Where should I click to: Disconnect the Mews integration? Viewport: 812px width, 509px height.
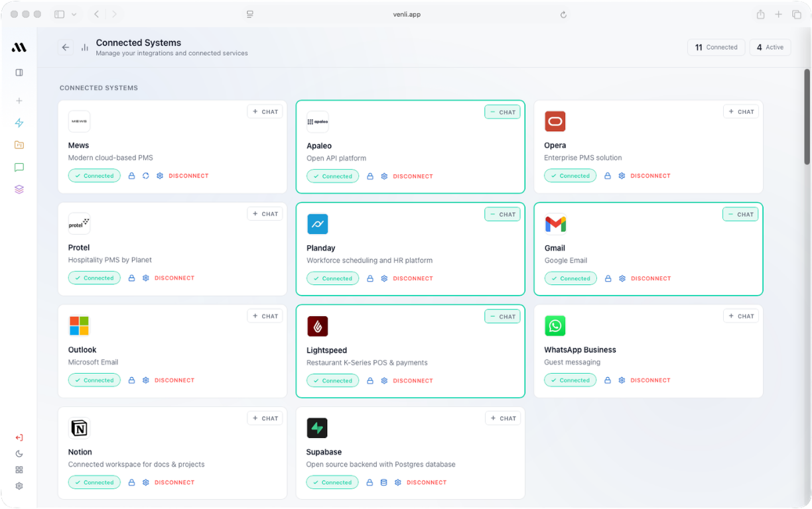[x=188, y=176]
